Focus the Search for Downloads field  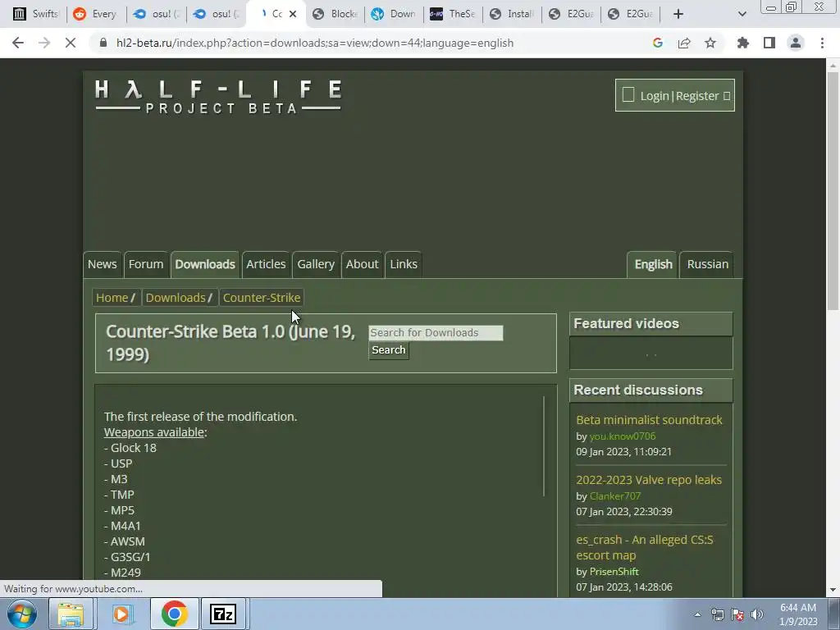(x=436, y=333)
